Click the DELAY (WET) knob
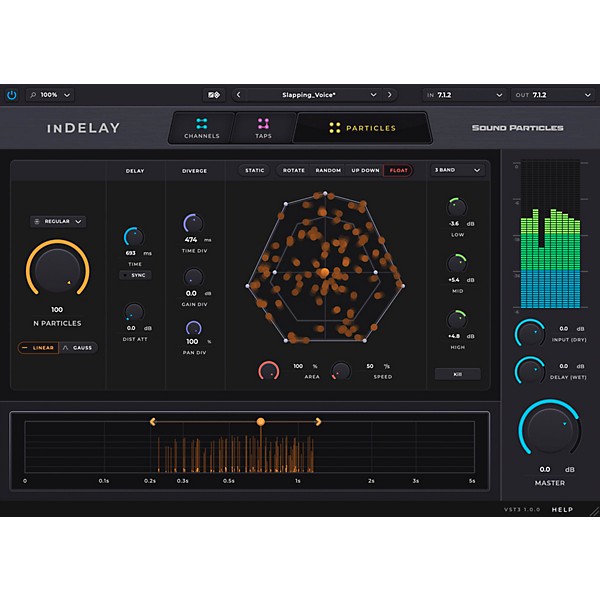The width and height of the screenshot is (600, 600). click(x=530, y=371)
